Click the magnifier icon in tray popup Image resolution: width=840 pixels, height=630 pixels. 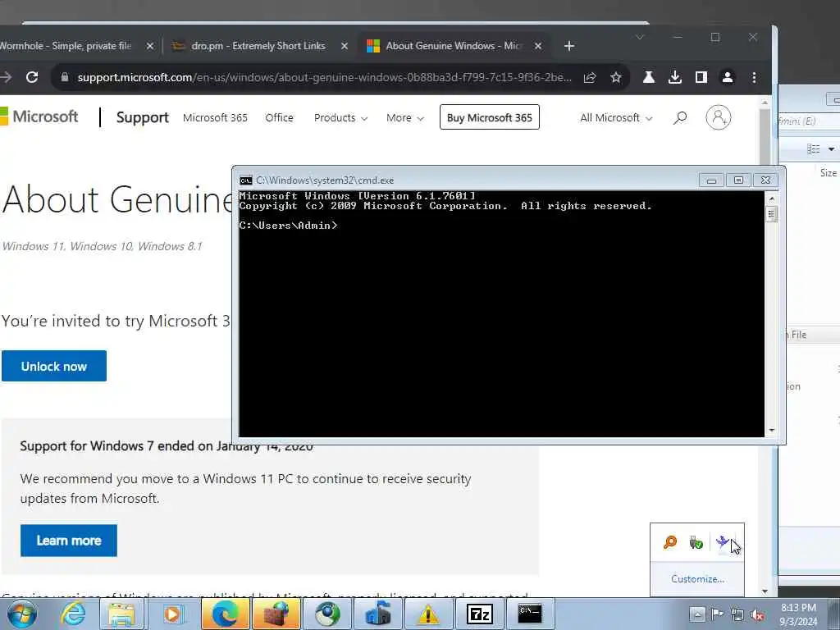pyautogui.click(x=669, y=543)
